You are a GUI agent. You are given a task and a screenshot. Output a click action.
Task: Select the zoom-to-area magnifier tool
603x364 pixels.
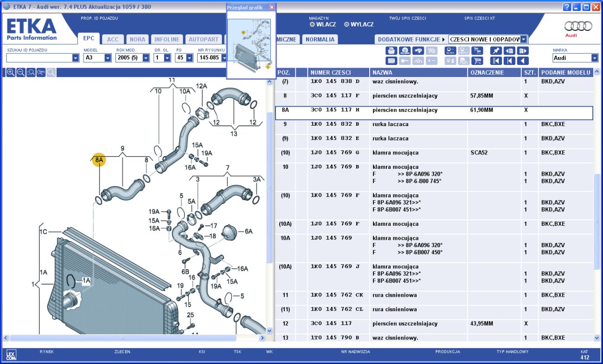coord(31,72)
